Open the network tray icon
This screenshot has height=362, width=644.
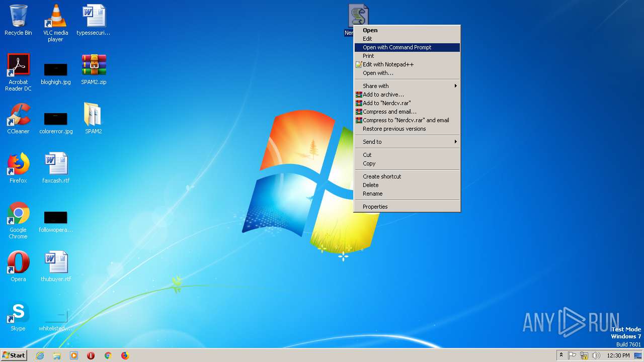(x=584, y=355)
